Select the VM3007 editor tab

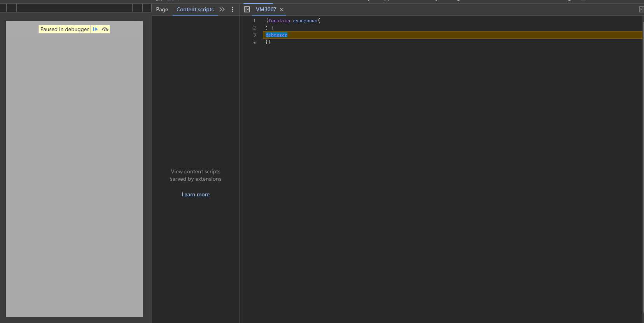pos(266,9)
